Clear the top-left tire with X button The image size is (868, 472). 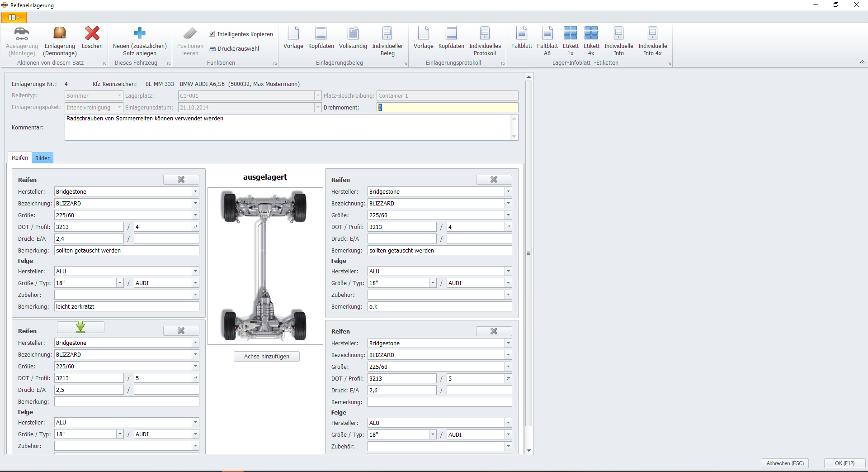181,180
